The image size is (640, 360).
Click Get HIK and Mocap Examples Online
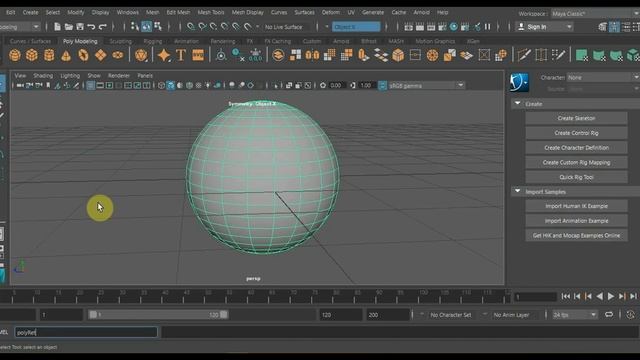[x=576, y=235]
